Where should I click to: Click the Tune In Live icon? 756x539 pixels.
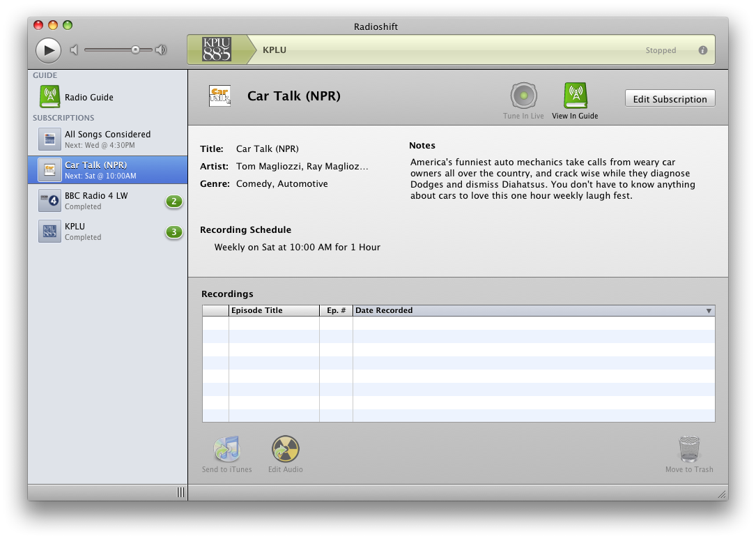523,96
